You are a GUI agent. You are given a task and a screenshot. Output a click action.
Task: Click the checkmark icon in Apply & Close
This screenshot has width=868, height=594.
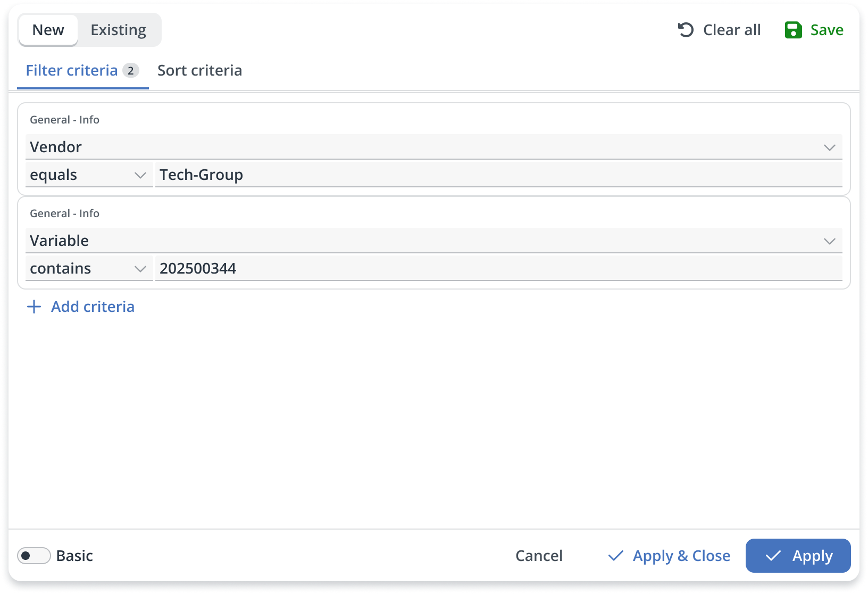[x=615, y=556]
